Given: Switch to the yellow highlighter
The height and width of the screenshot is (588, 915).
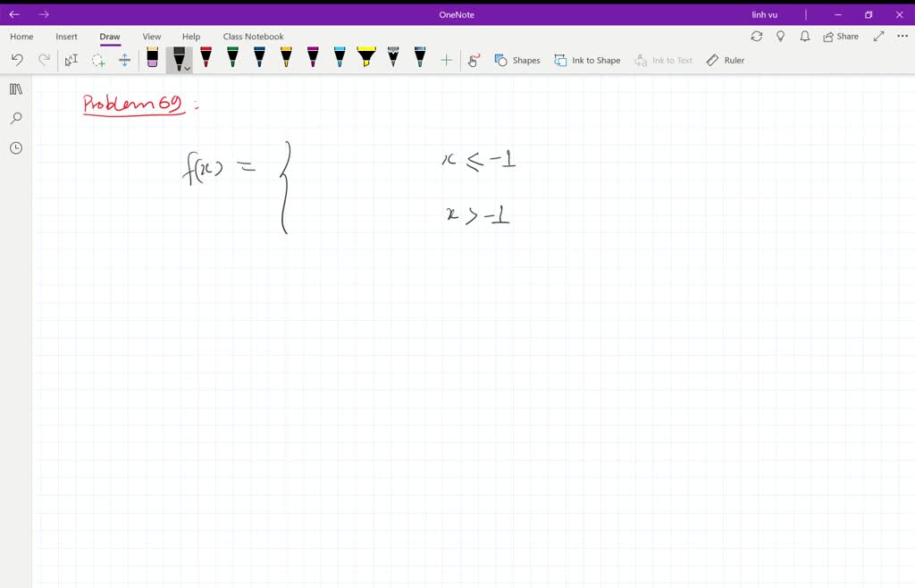Looking at the screenshot, I should pos(365,60).
